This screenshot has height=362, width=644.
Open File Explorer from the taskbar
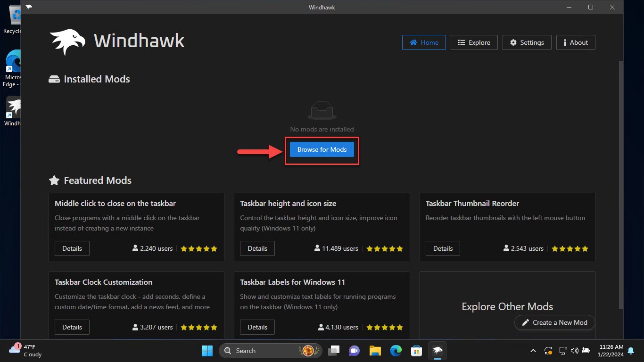pyautogui.click(x=375, y=351)
